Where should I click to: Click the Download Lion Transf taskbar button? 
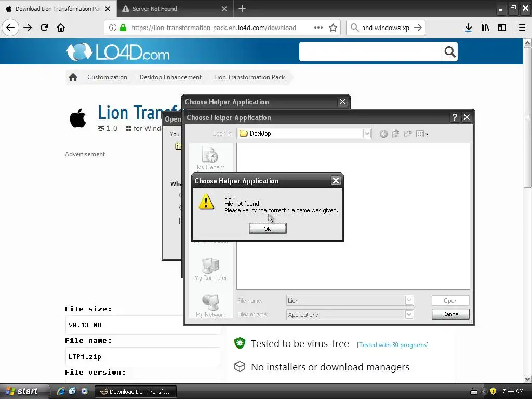136,392
